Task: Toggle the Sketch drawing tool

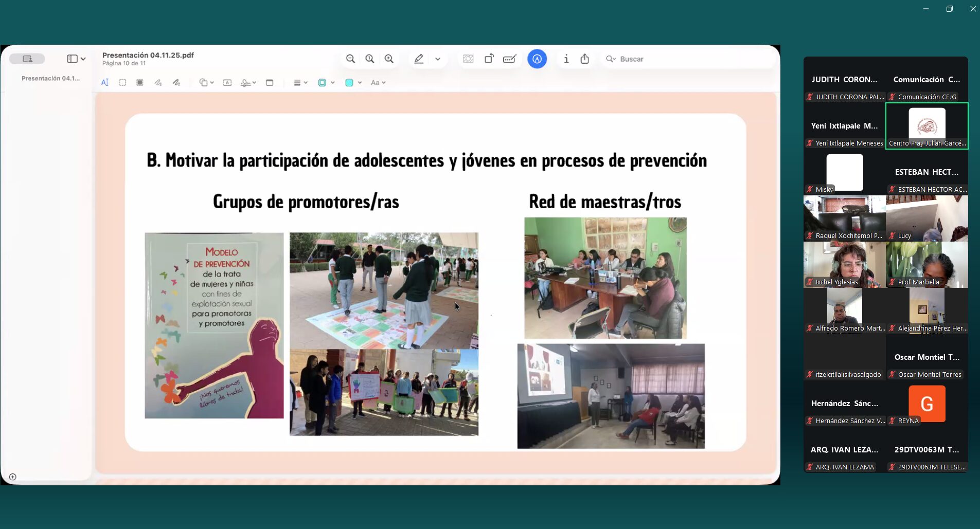Action: tap(158, 83)
